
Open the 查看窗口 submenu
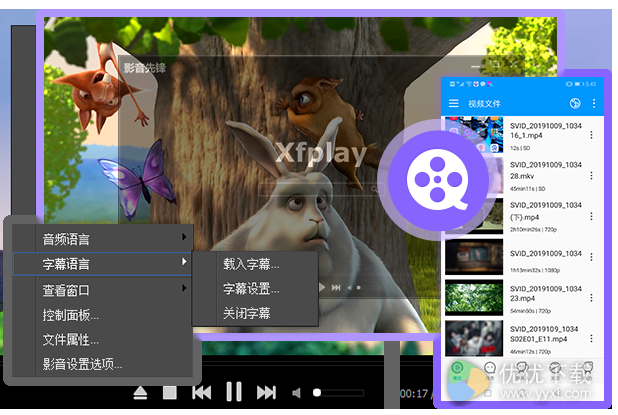[102, 290]
